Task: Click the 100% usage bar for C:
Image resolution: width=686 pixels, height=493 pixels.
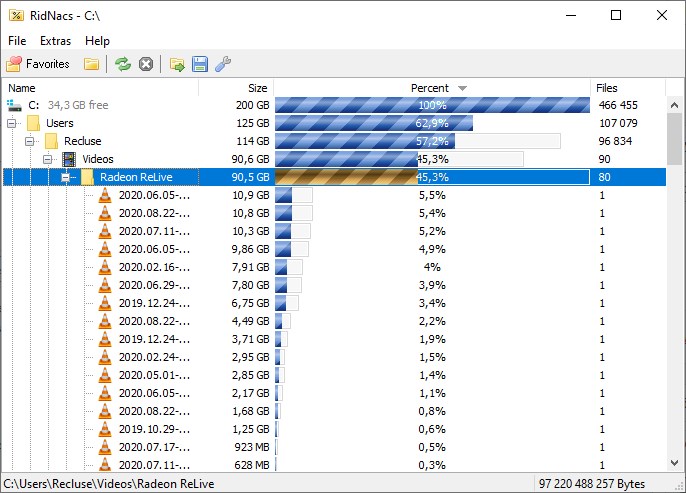Action: (432, 105)
